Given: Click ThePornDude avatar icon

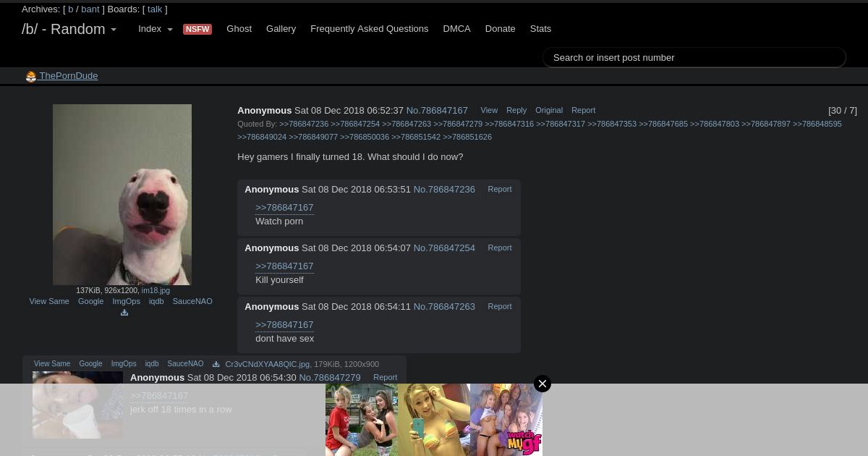Looking at the screenshot, I should point(31,77).
